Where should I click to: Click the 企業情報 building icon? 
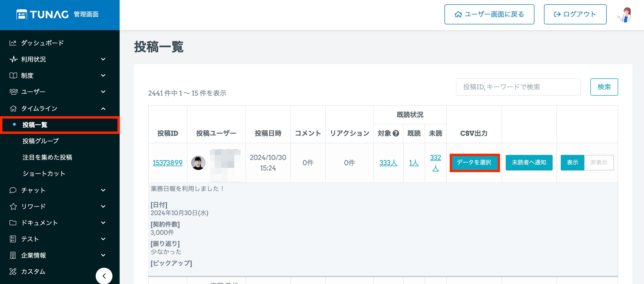13,255
